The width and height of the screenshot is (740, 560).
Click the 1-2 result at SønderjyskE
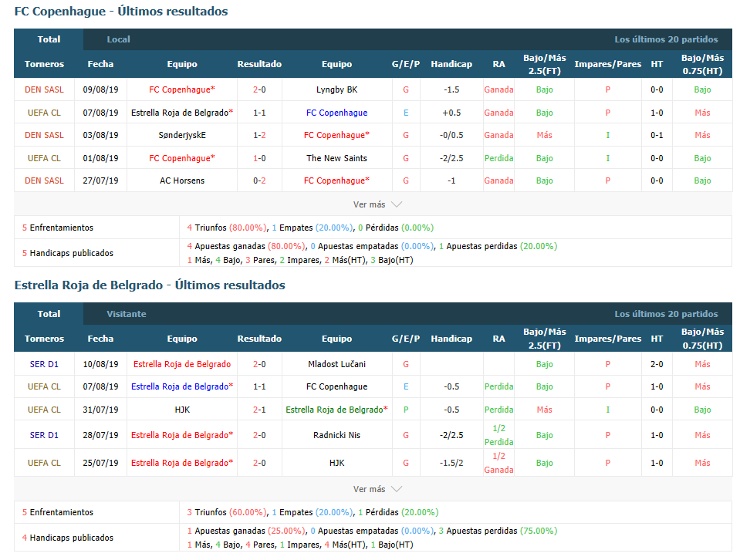point(259,136)
